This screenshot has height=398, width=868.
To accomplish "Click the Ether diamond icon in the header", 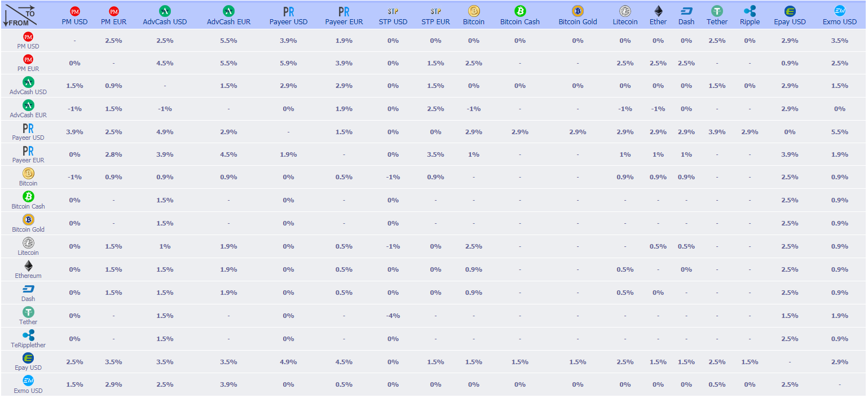I will 658,11.
